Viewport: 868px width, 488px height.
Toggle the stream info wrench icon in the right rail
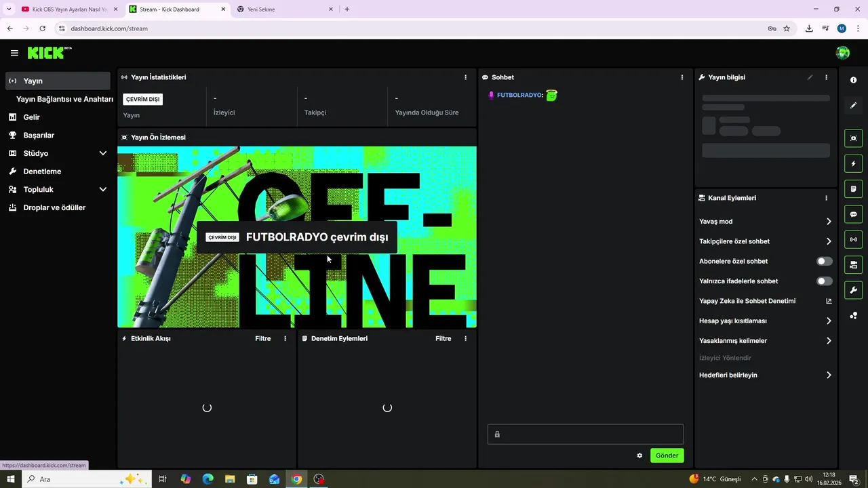click(853, 290)
